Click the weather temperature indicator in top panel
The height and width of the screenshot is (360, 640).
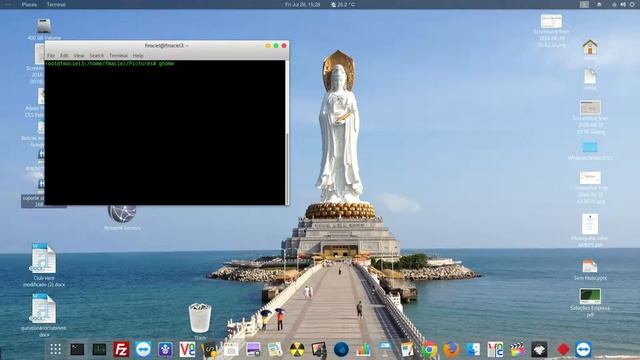[343, 4]
